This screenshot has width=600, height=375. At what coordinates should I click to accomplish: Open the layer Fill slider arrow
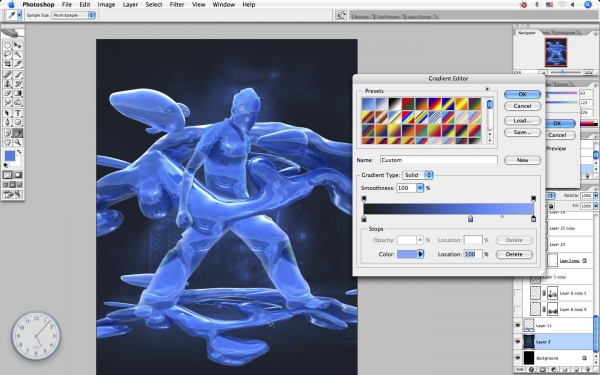[x=596, y=206]
